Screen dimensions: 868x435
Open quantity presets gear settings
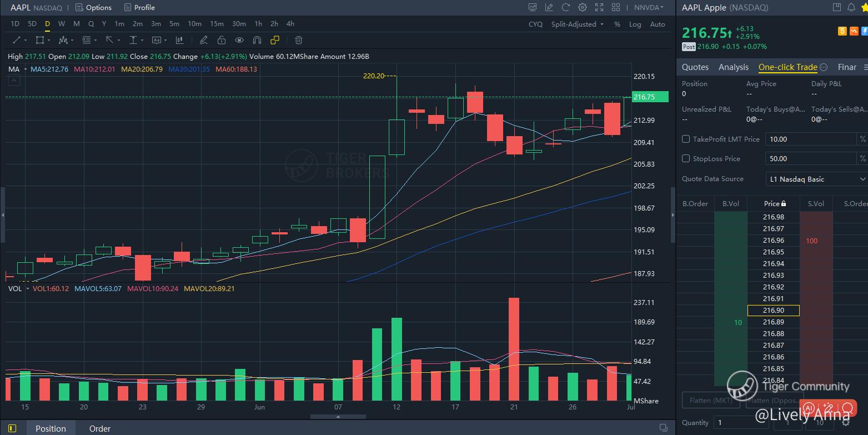(846, 423)
